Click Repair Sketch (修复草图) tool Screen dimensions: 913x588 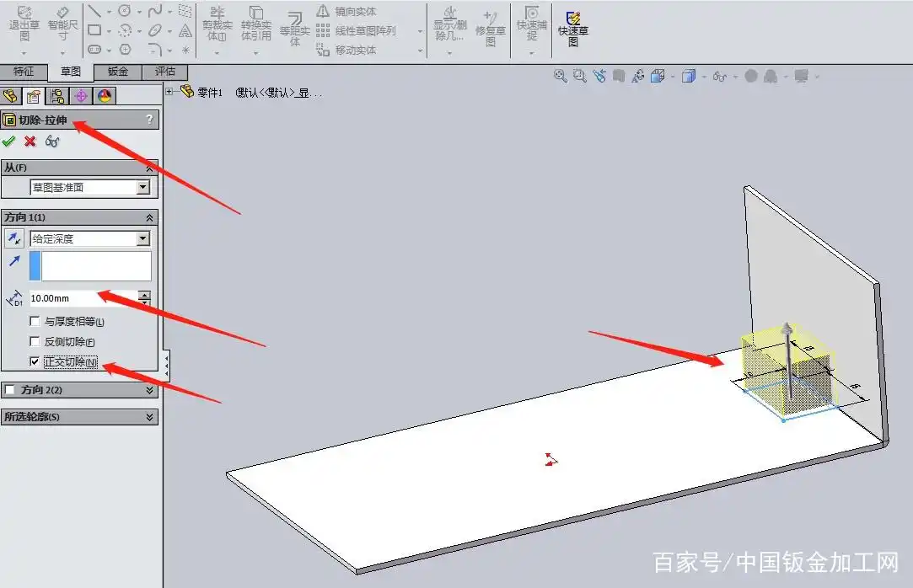pos(491,29)
